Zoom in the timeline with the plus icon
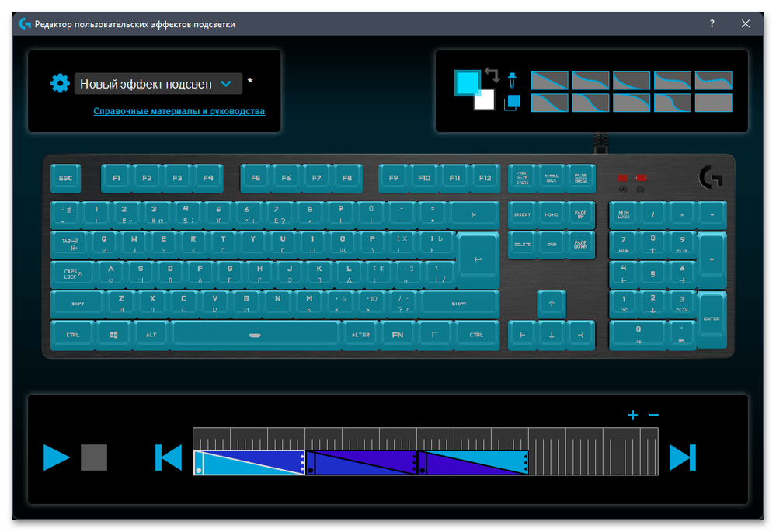The height and width of the screenshot is (532, 776). point(632,416)
